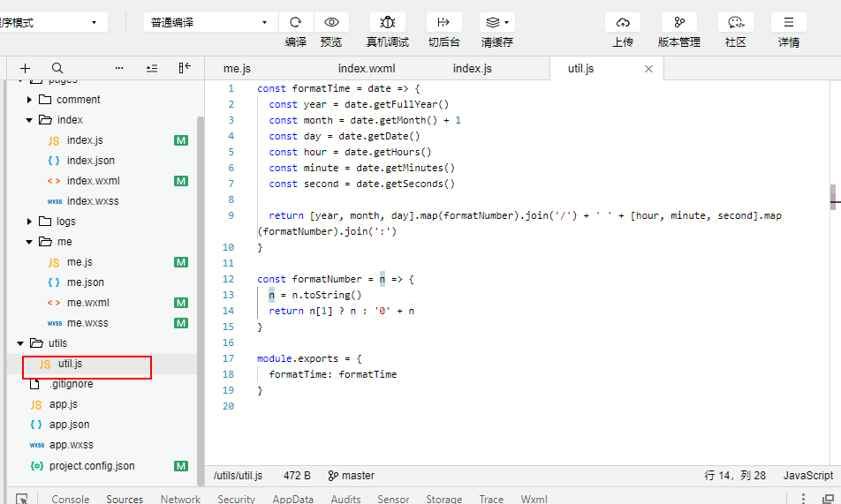Select the util.js editor tab
The height and width of the screenshot is (504, 841).
tap(581, 69)
